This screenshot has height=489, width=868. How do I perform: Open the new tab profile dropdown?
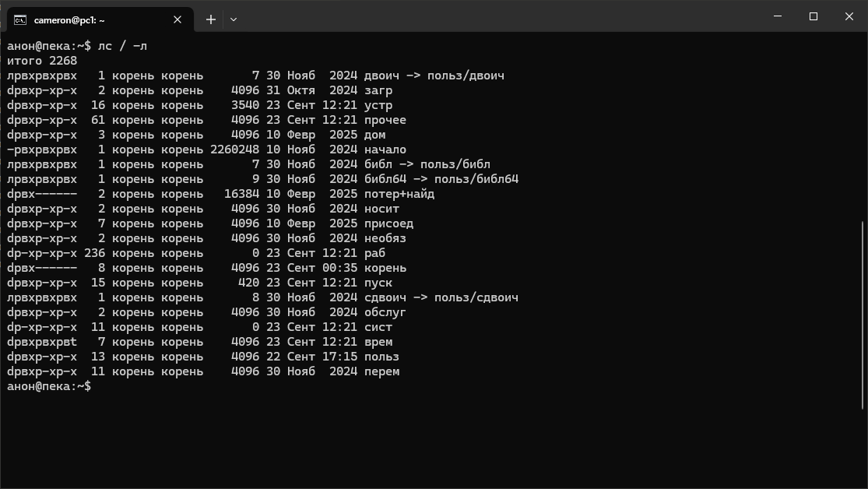234,20
